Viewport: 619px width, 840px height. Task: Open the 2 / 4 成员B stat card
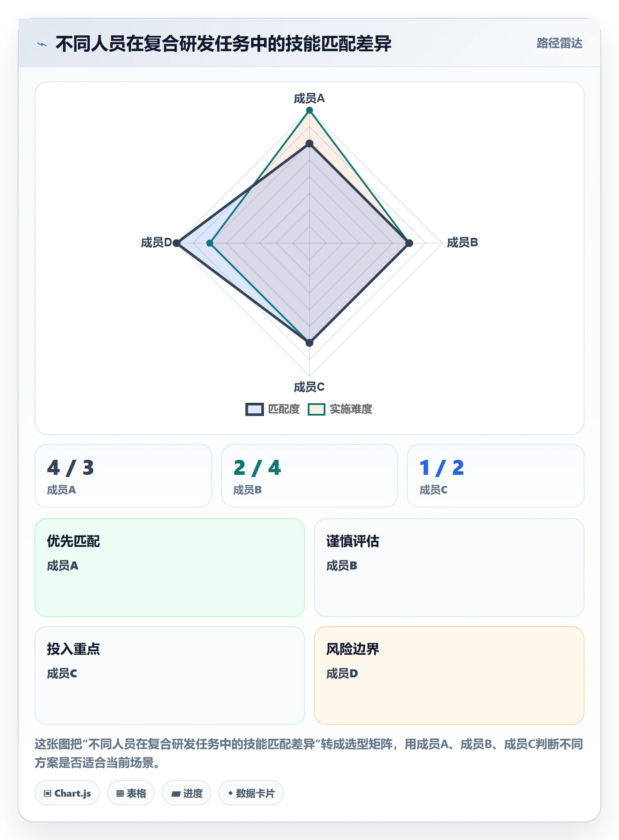pyautogui.click(x=309, y=476)
